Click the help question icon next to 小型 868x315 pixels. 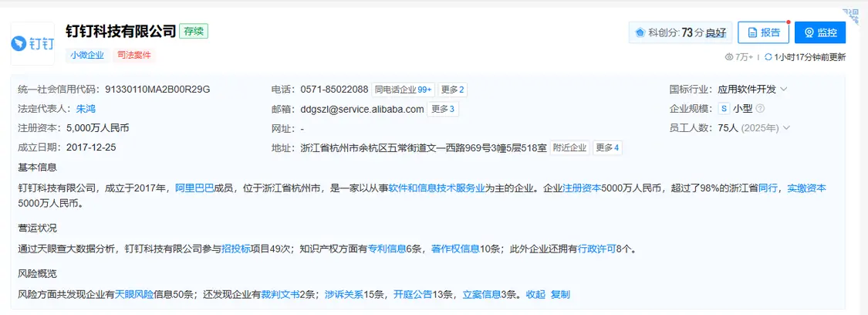point(760,109)
